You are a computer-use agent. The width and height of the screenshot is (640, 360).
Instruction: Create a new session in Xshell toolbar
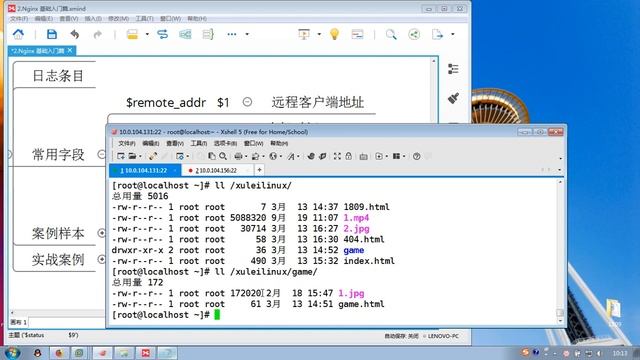(120, 156)
